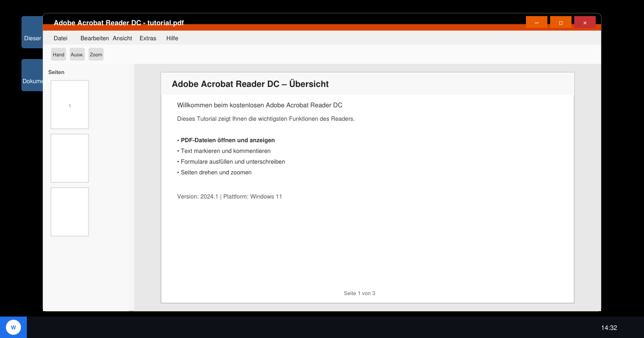644x338 pixels.
Task: Open the Ansicht menu
Action: pyautogui.click(x=122, y=38)
